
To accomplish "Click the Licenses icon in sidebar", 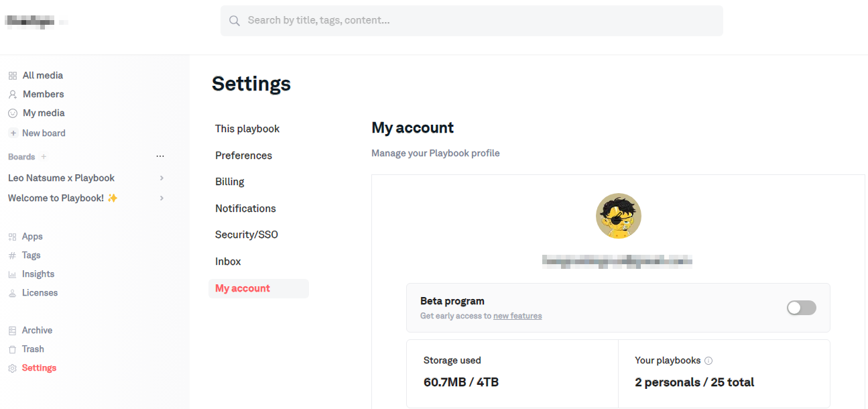I will tap(12, 293).
